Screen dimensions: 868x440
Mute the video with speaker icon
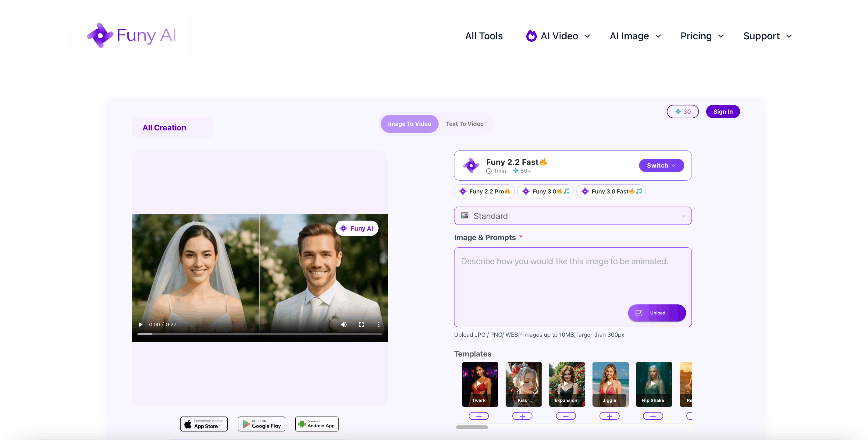[x=344, y=325]
